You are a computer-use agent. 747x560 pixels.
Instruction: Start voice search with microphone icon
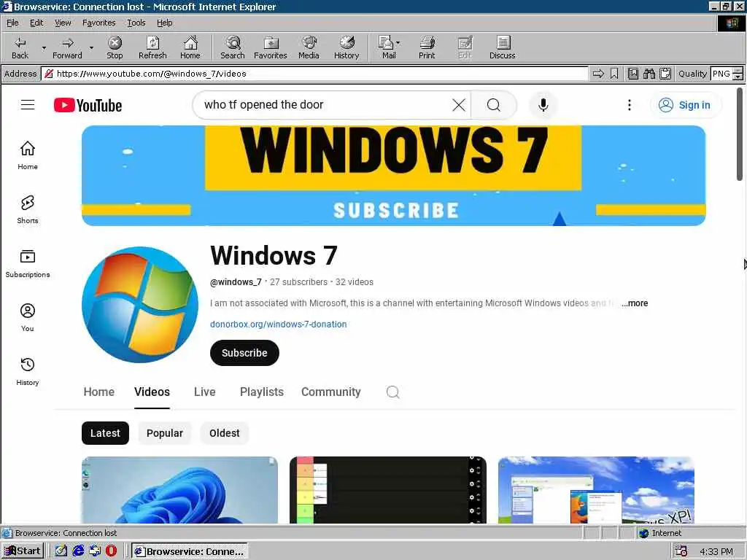(543, 105)
